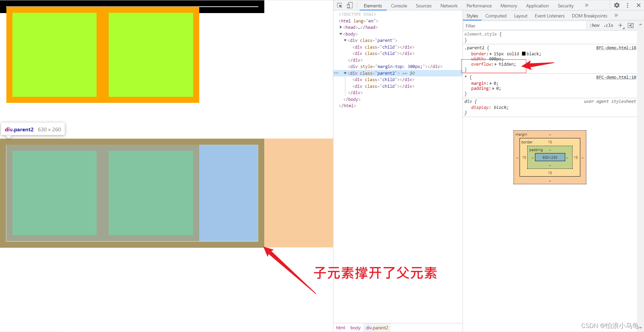Click the black border color swatch
This screenshot has height=332, width=644.
coord(523,54)
